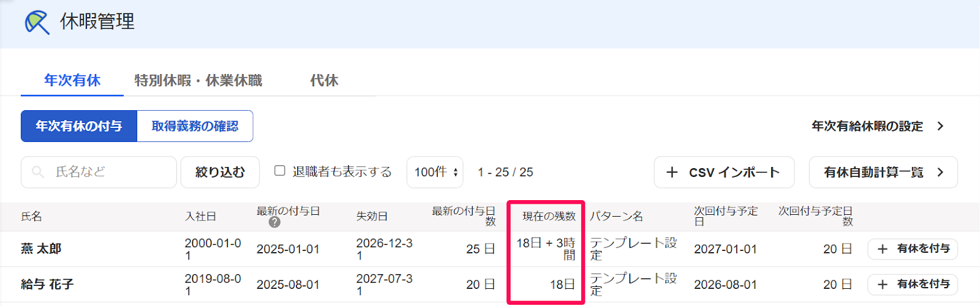The height and width of the screenshot is (306, 980).
Task: Open 有休自動計算一覧 page
Action: pyautogui.click(x=883, y=173)
